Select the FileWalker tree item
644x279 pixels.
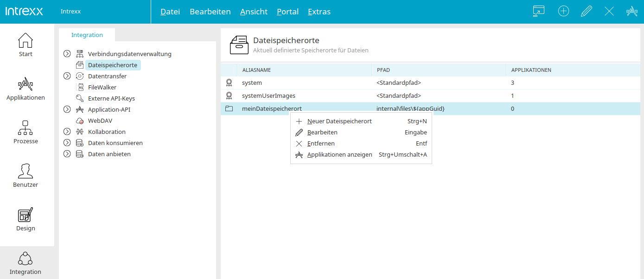pos(102,87)
